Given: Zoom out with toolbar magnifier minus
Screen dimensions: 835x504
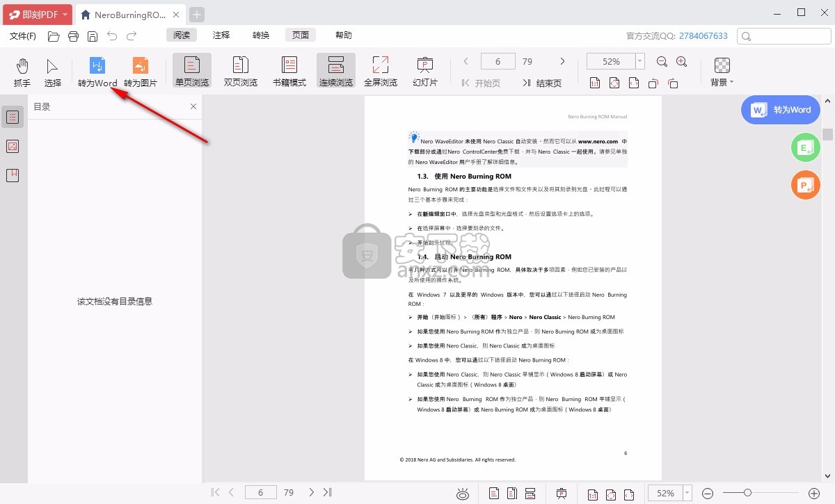Looking at the screenshot, I should coord(662,62).
